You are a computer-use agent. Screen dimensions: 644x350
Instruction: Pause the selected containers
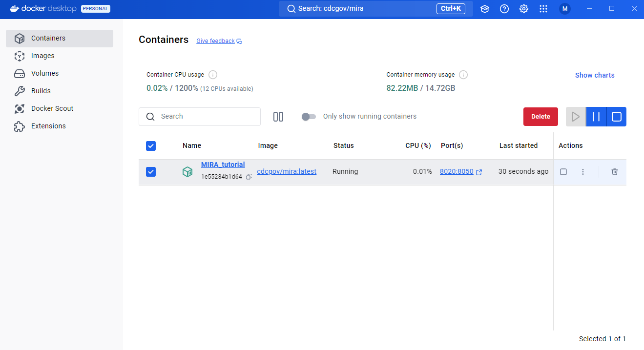click(596, 117)
